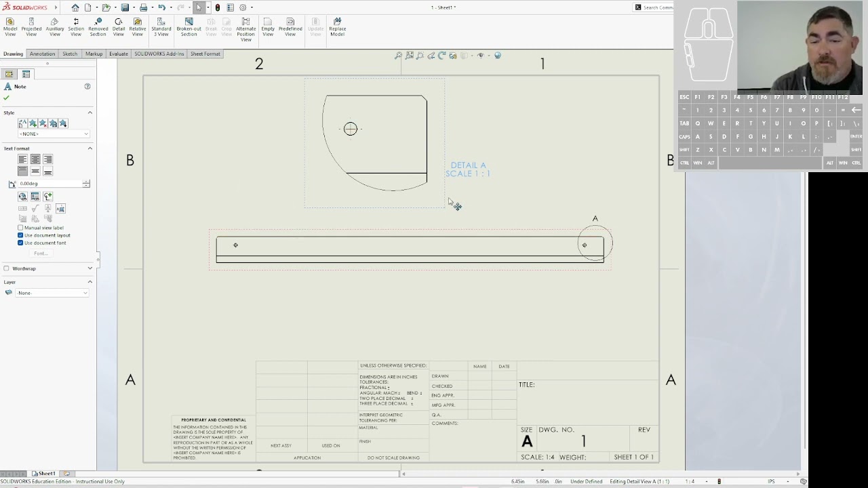
Task: Switch to the Drawing tab
Action: point(13,54)
